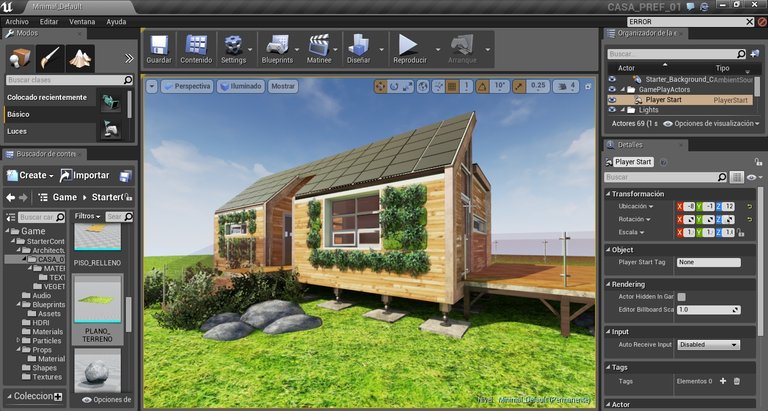This screenshot has width=768, height=411.
Task: Open the Archivo menu
Action: tap(17, 22)
